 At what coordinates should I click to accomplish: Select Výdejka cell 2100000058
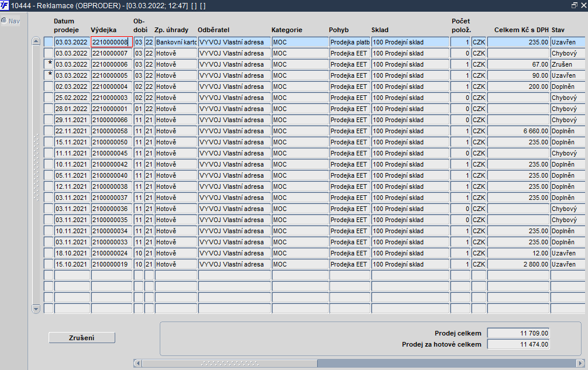(111, 131)
